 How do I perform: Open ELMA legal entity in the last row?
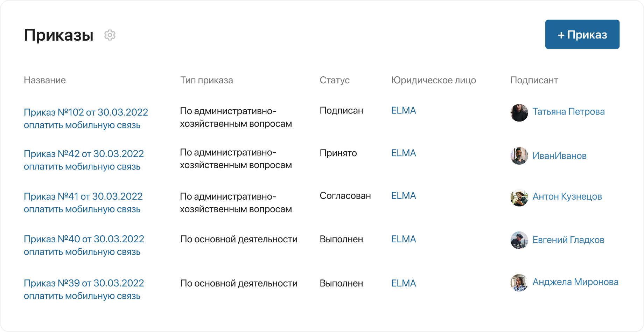click(x=404, y=283)
